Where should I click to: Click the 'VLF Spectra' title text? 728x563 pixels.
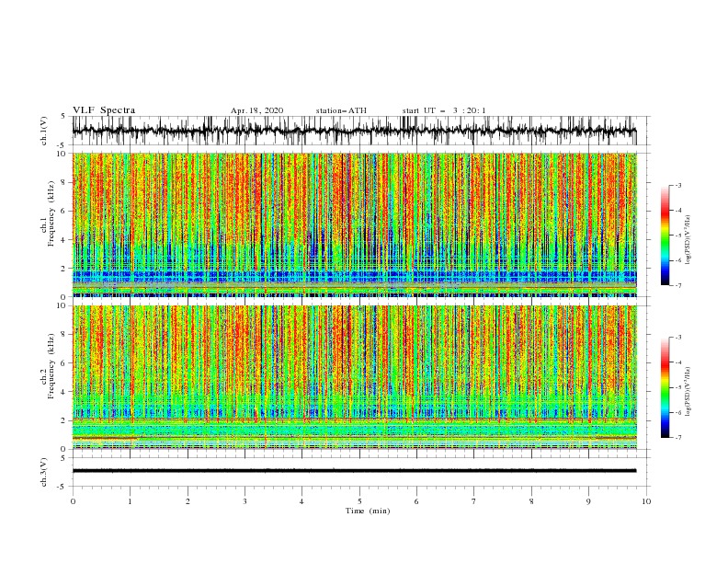click(x=104, y=110)
